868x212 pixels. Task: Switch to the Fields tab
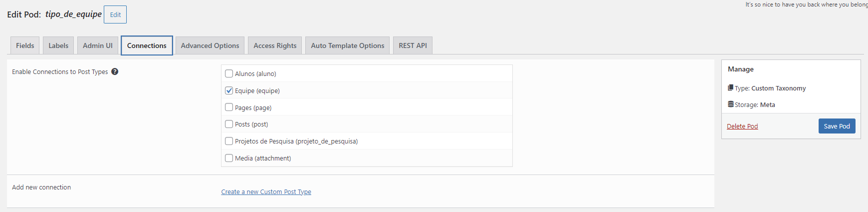click(x=25, y=45)
